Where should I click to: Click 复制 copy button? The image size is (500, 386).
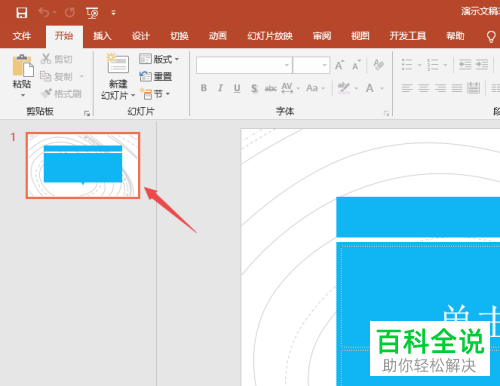56,76
